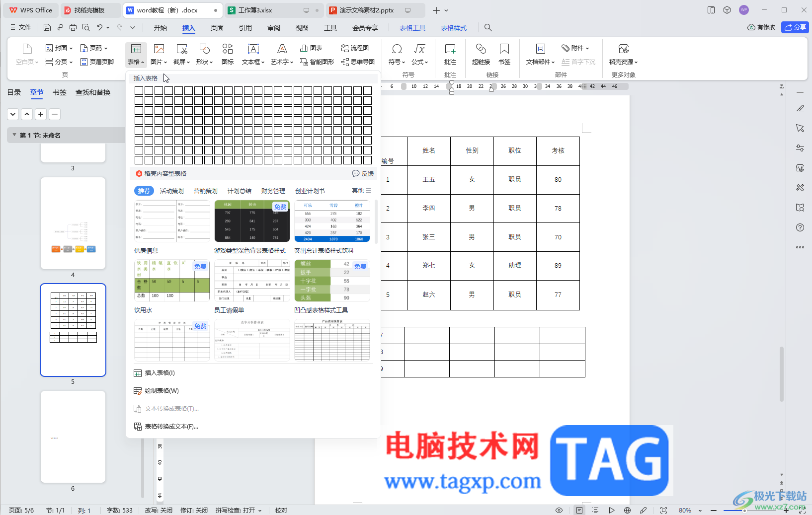Toggle 修订: 关闭 in status bar

(194, 510)
